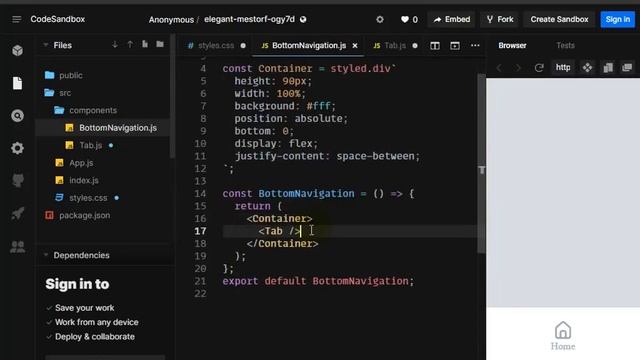Screen dimensions: 640x360
Task: Click the blue Sign in button
Action: (618, 19)
